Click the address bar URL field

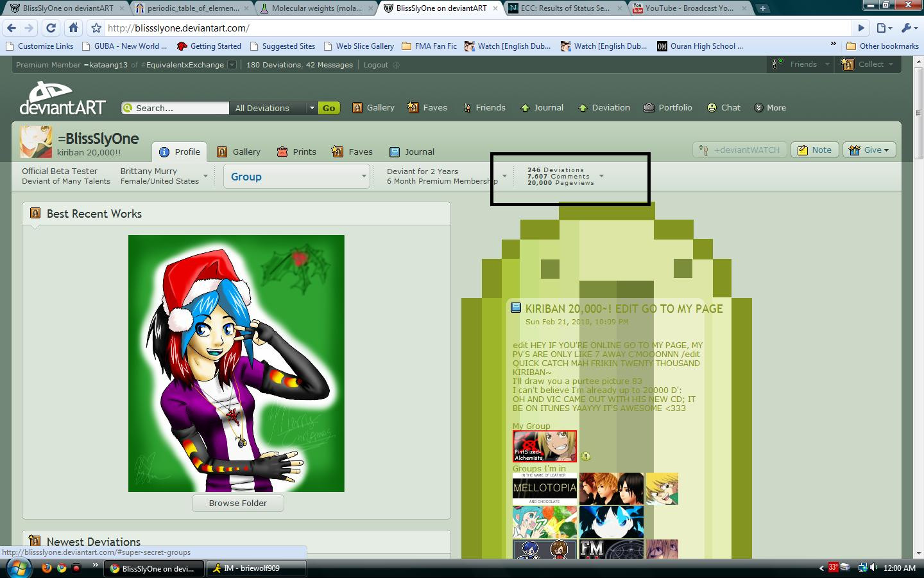(x=478, y=28)
